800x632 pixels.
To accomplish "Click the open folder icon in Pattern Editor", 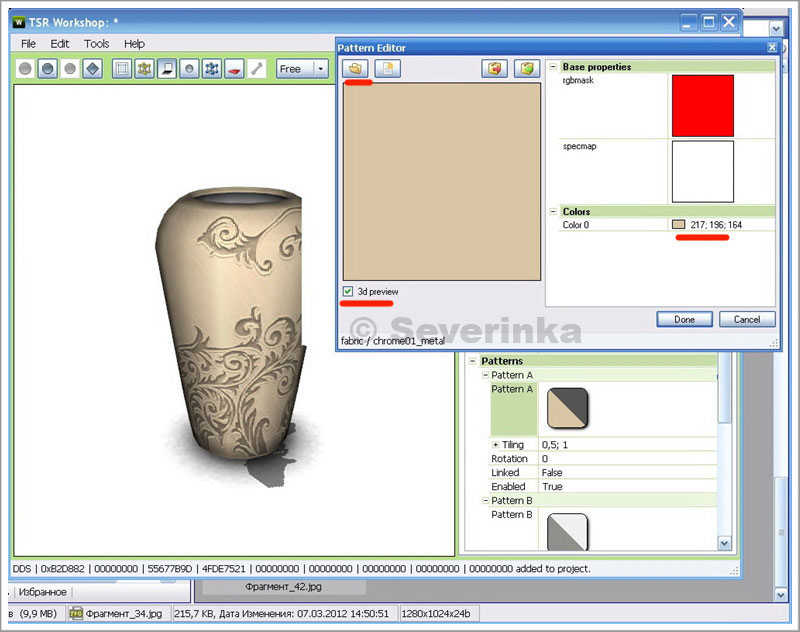I will (x=355, y=69).
